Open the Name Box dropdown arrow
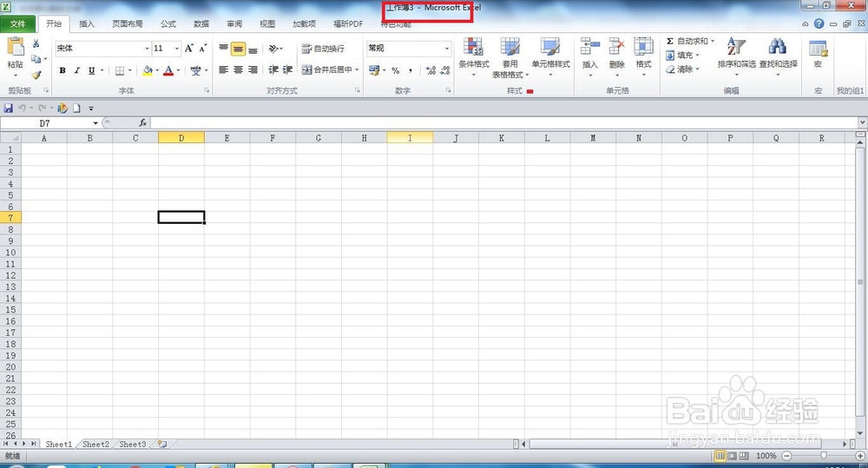868x468 pixels. click(x=95, y=123)
